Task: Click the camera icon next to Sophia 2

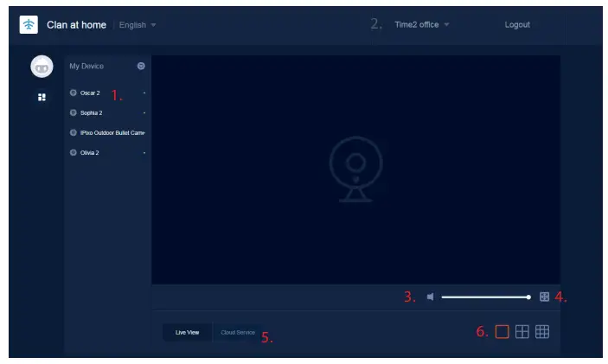Action: click(x=73, y=112)
